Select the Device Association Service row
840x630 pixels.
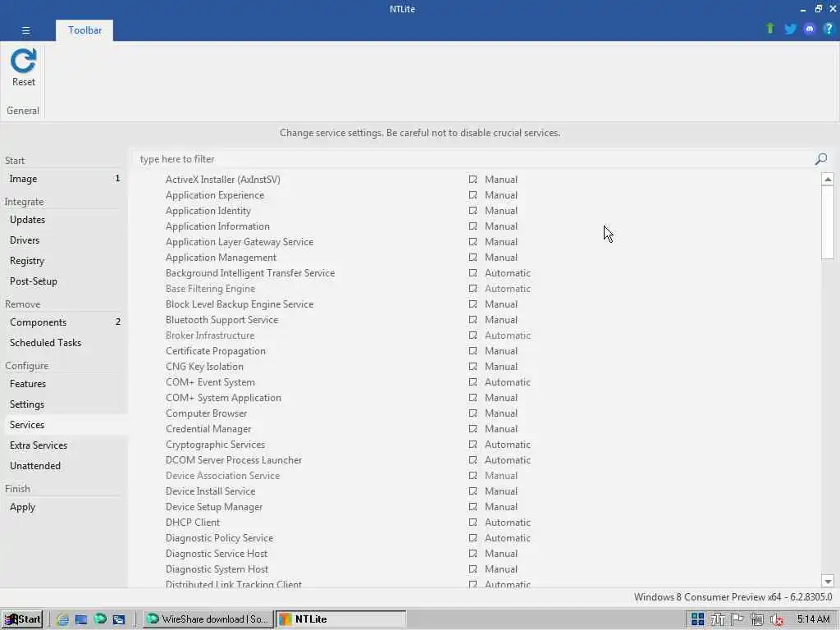[x=477, y=476]
